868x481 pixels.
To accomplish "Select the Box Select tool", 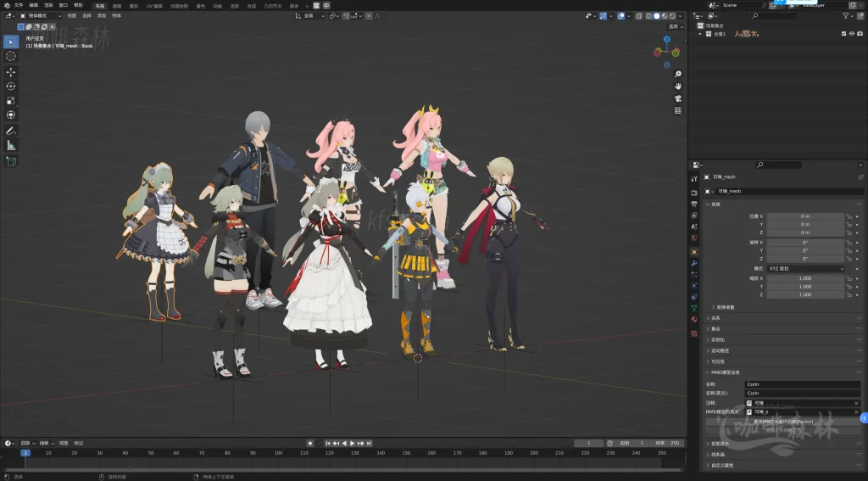I will tap(11, 42).
